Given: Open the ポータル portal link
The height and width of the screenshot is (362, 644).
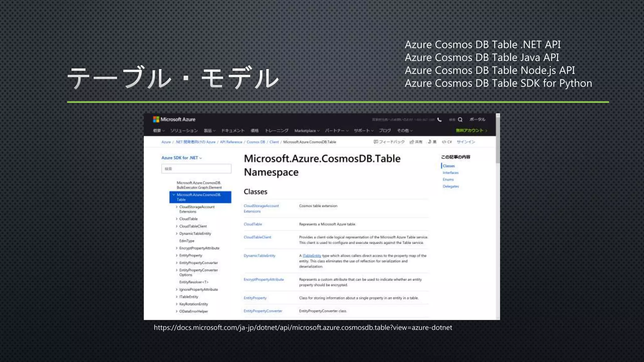Looking at the screenshot, I should [477, 119].
